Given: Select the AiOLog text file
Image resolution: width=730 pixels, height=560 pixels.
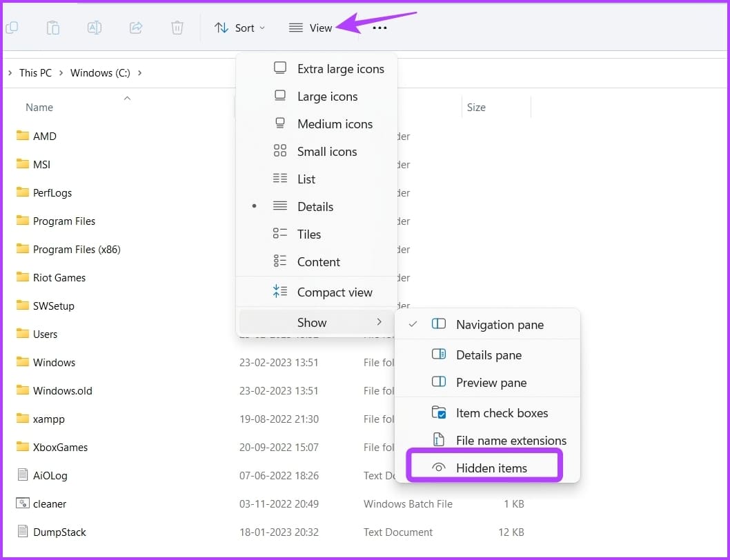Looking at the screenshot, I should pos(42,475).
